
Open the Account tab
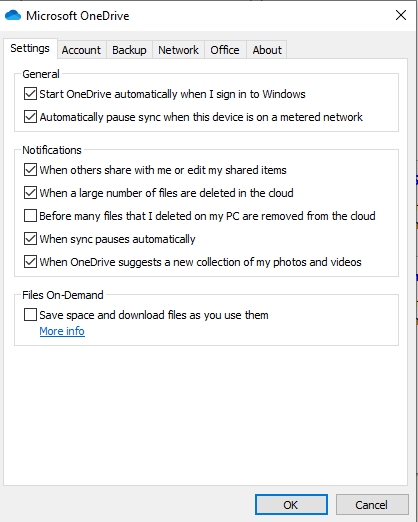(81, 50)
